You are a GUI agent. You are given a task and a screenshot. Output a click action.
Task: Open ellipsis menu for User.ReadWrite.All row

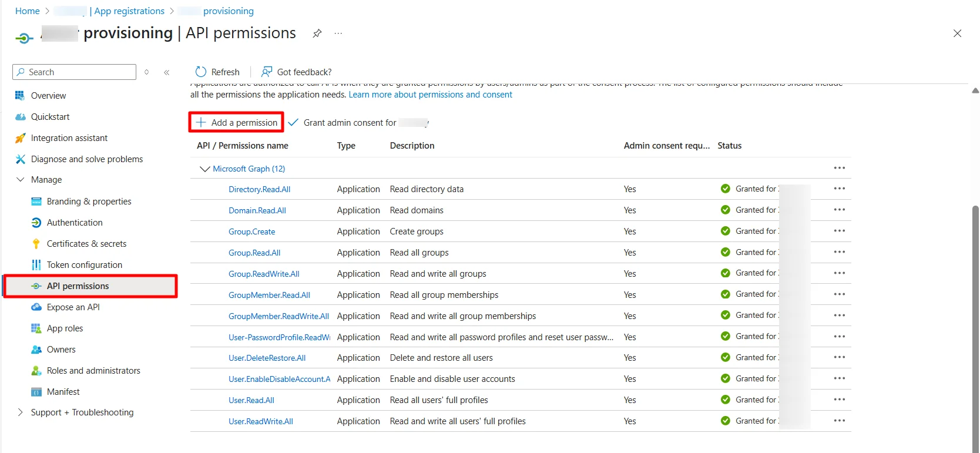point(839,421)
